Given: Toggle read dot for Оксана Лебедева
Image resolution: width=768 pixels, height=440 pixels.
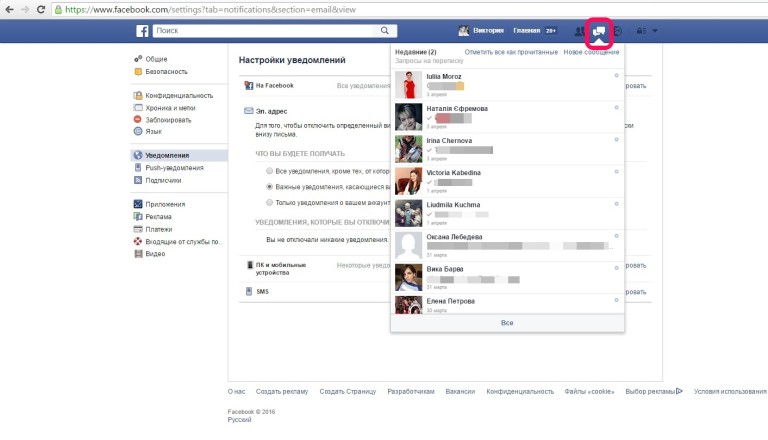Looking at the screenshot, I should [x=616, y=236].
